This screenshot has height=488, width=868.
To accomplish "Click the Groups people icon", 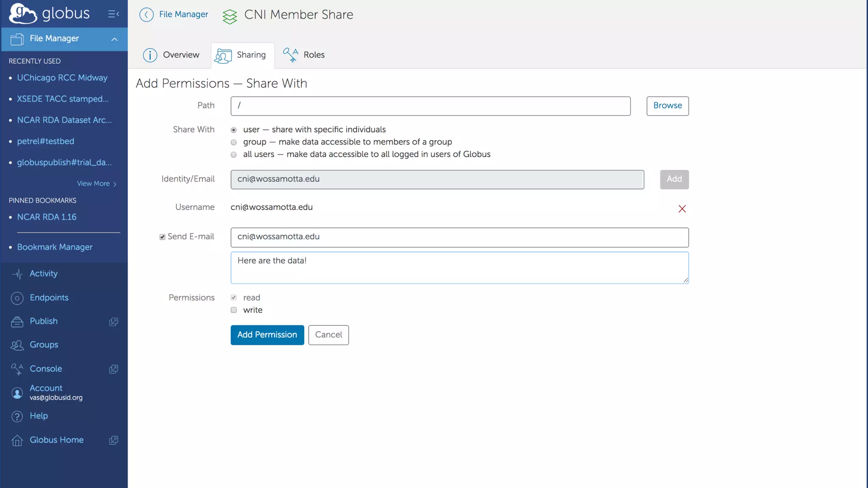I will (17, 345).
